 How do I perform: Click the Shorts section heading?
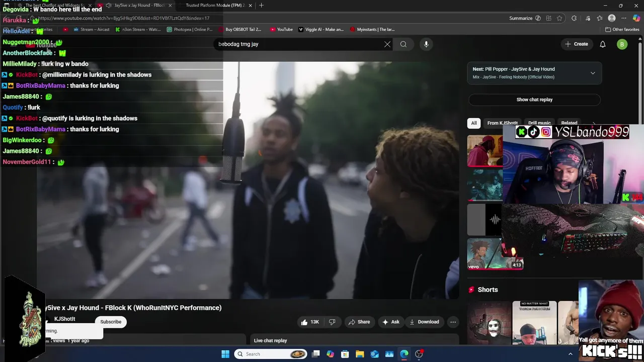tap(488, 290)
